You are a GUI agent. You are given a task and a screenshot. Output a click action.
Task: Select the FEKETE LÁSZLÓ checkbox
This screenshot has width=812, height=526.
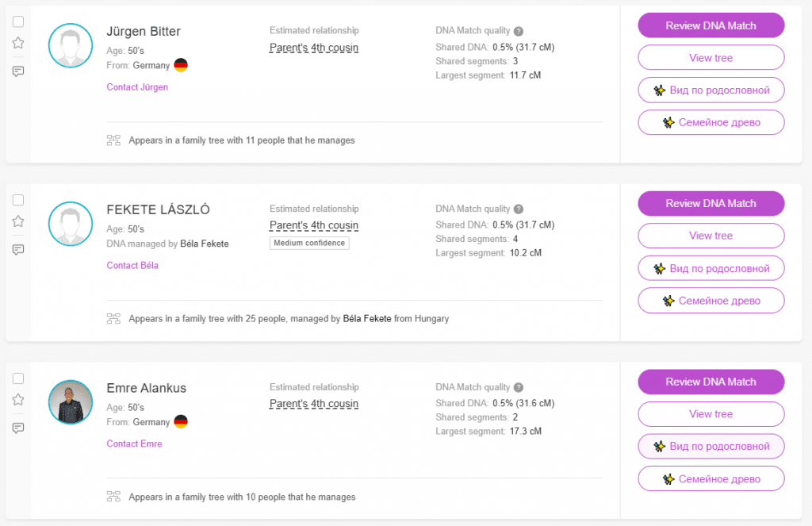pyautogui.click(x=18, y=200)
